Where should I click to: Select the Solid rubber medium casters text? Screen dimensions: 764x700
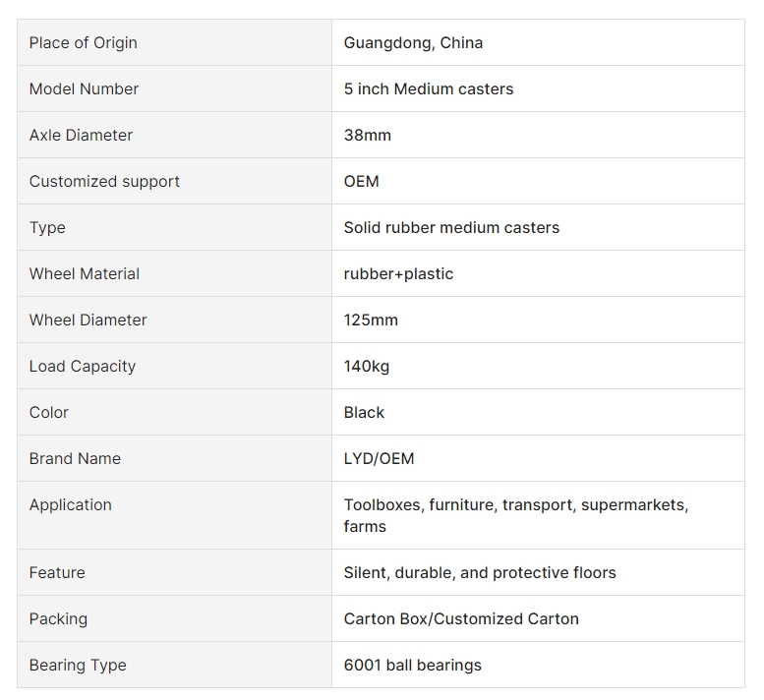pos(451,227)
